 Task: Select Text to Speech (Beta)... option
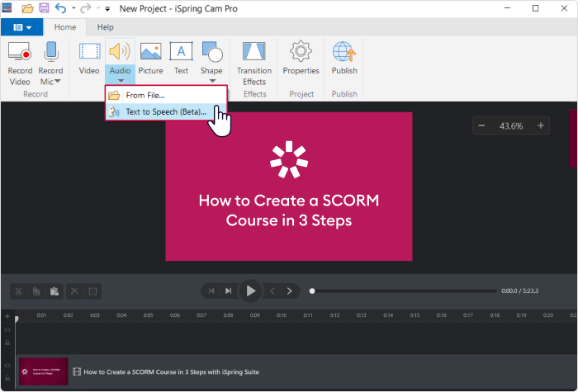166,111
